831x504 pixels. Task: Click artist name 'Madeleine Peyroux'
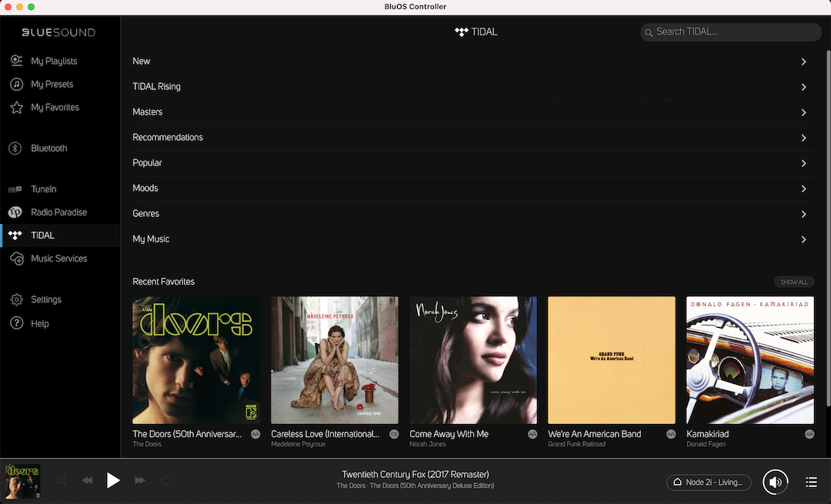click(x=299, y=444)
